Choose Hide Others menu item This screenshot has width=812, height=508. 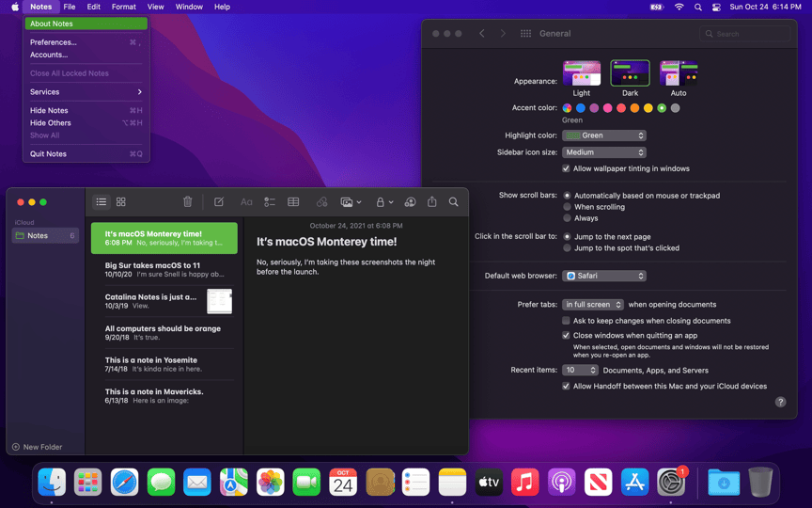pyautogui.click(x=86, y=123)
